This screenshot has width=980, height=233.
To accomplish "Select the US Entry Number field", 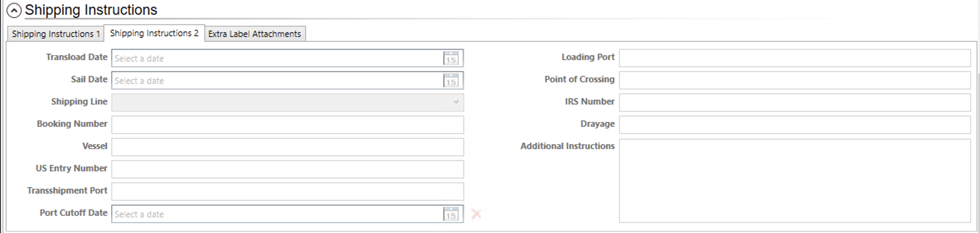I will [x=287, y=169].
